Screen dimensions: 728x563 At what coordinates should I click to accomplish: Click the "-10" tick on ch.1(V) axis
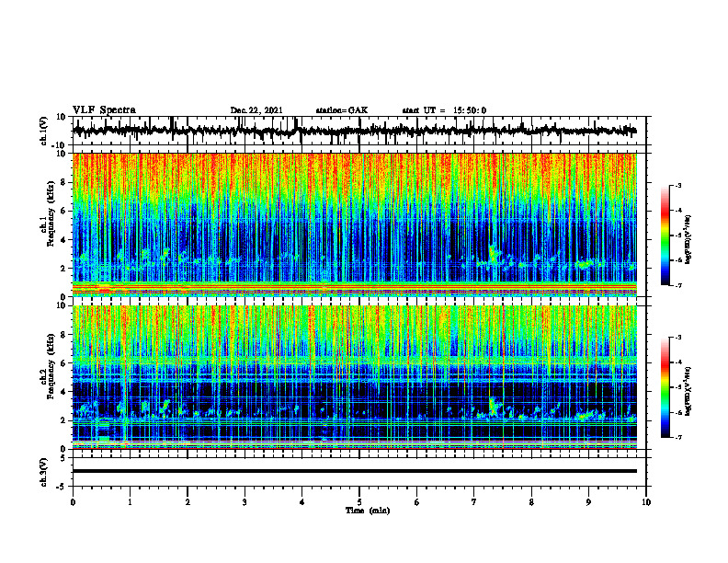point(60,145)
